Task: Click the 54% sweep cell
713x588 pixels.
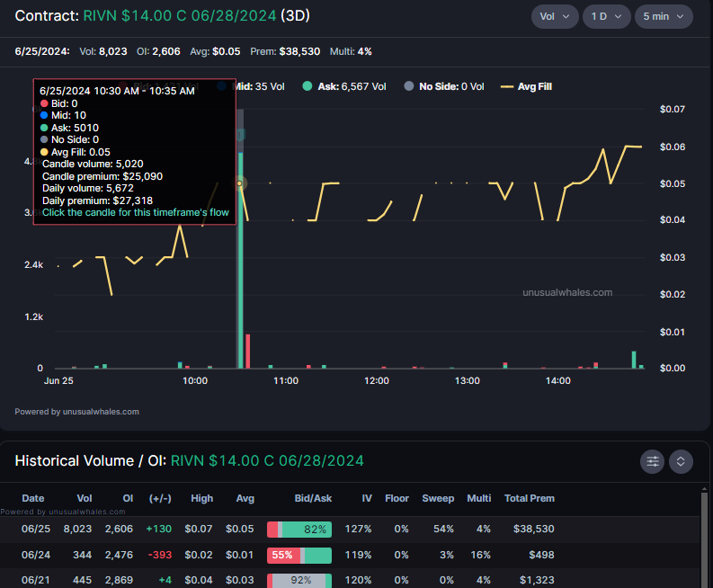Action: coord(443,529)
